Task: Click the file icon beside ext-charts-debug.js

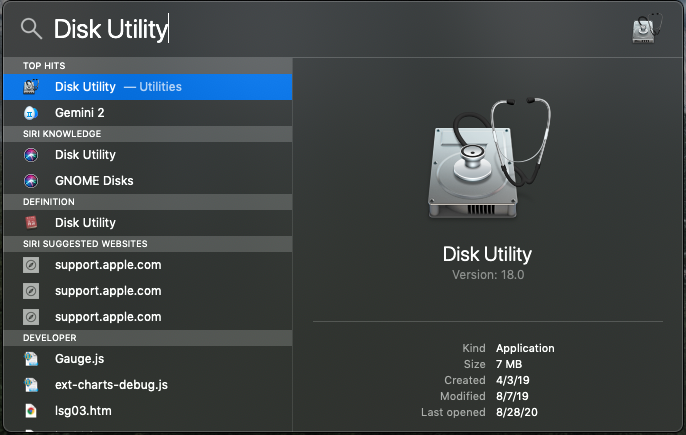Action: (31, 385)
